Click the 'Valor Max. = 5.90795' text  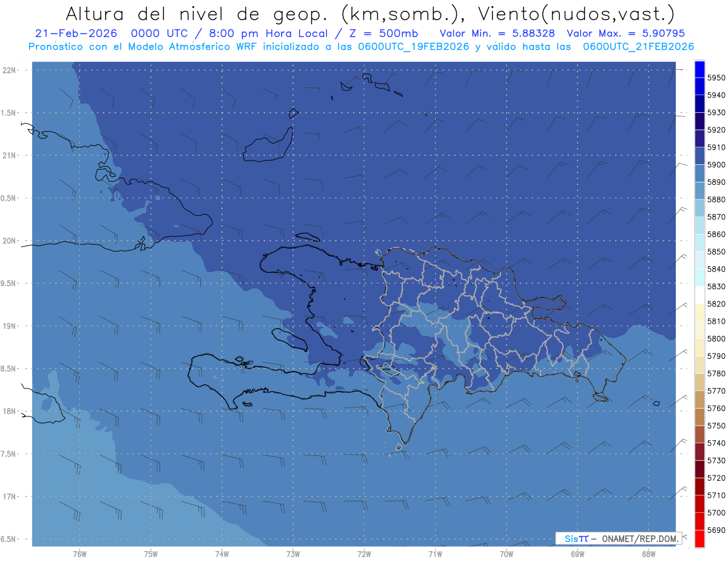coord(625,33)
